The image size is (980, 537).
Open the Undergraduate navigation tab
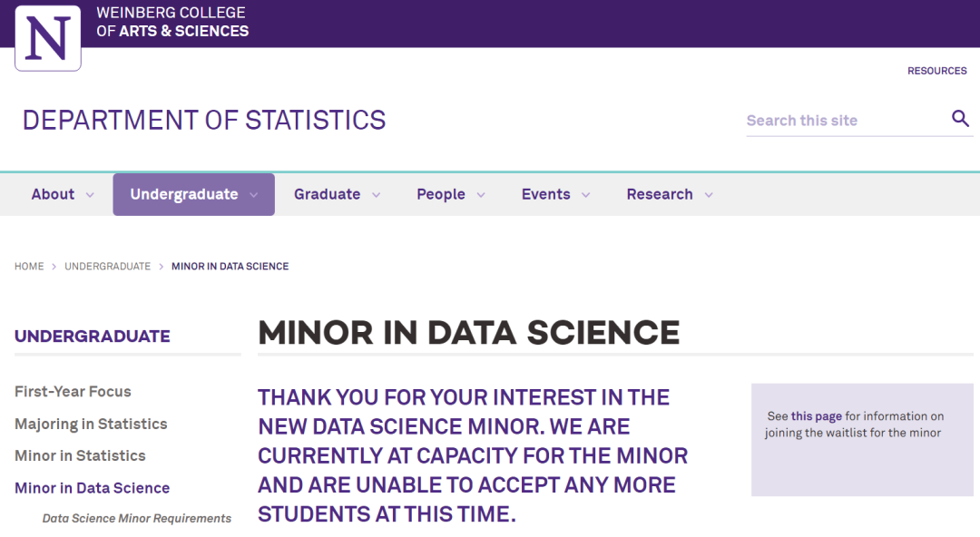pyautogui.click(x=184, y=194)
